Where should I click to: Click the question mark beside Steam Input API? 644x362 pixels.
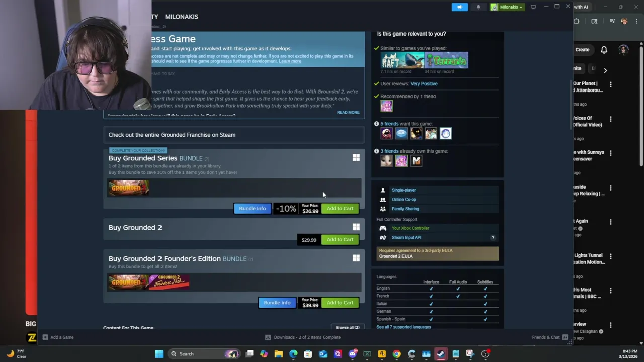pos(493,238)
